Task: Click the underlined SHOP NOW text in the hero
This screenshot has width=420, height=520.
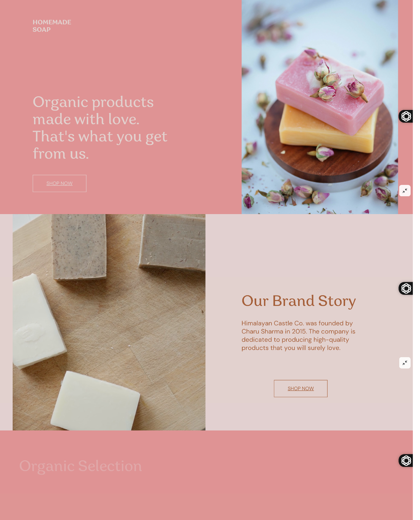Action: coord(59,183)
